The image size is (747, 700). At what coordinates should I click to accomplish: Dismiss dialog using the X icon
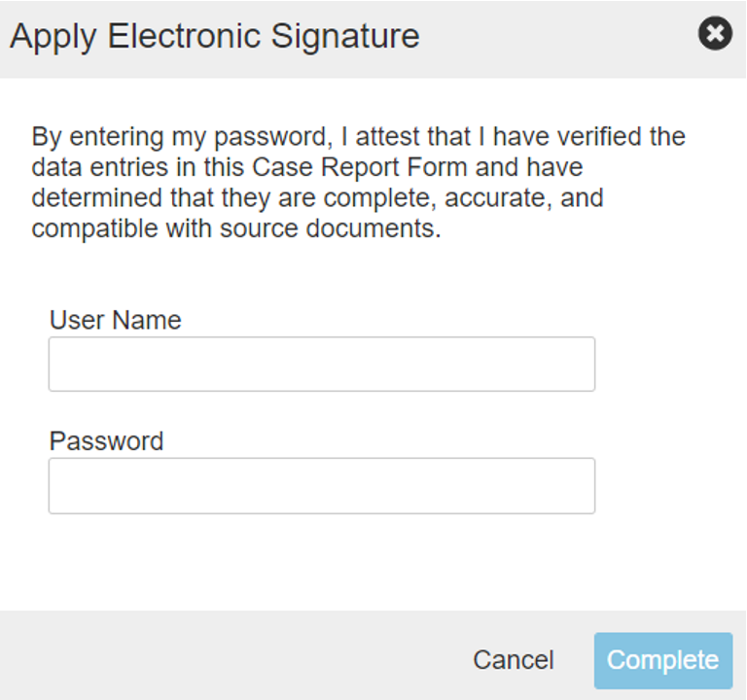(715, 35)
